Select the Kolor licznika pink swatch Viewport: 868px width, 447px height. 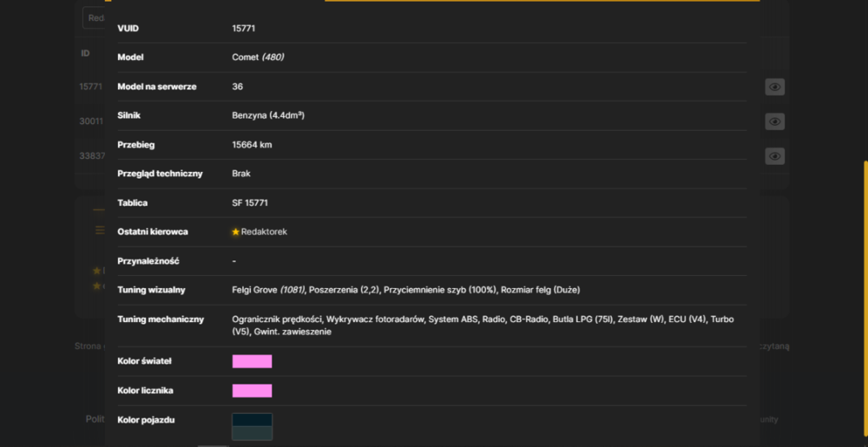coord(252,391)
